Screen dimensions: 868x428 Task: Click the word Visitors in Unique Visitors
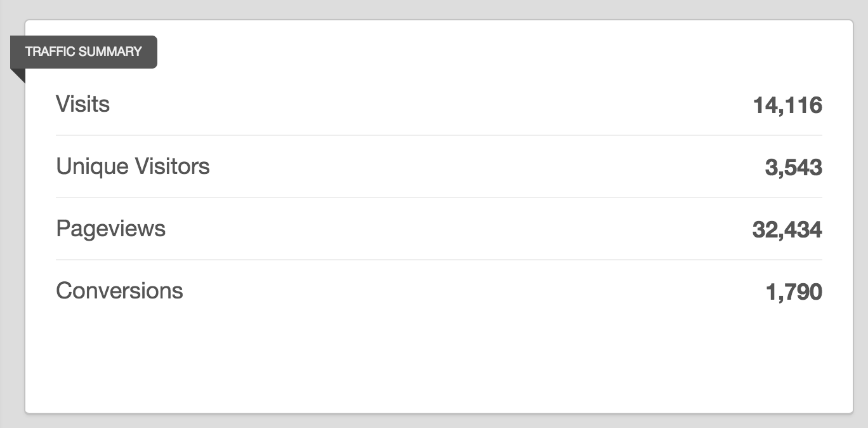(172, 166)
